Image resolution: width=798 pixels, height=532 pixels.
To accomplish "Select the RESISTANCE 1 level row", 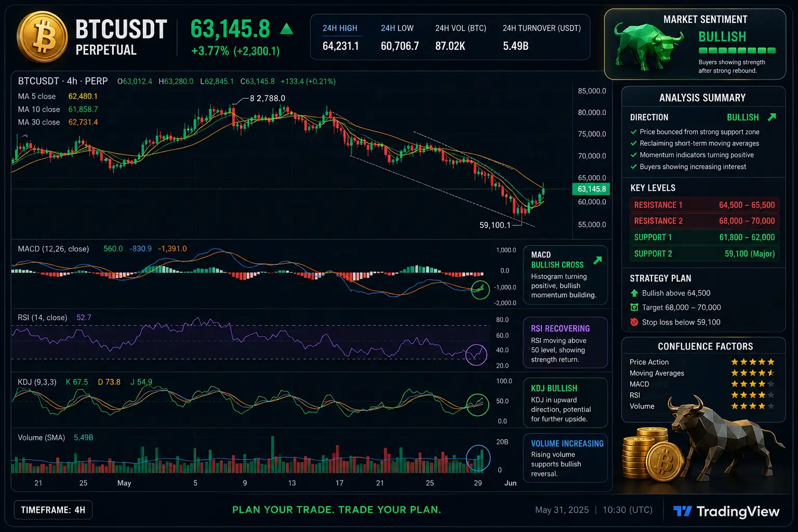I will click(x=704, y=205).
